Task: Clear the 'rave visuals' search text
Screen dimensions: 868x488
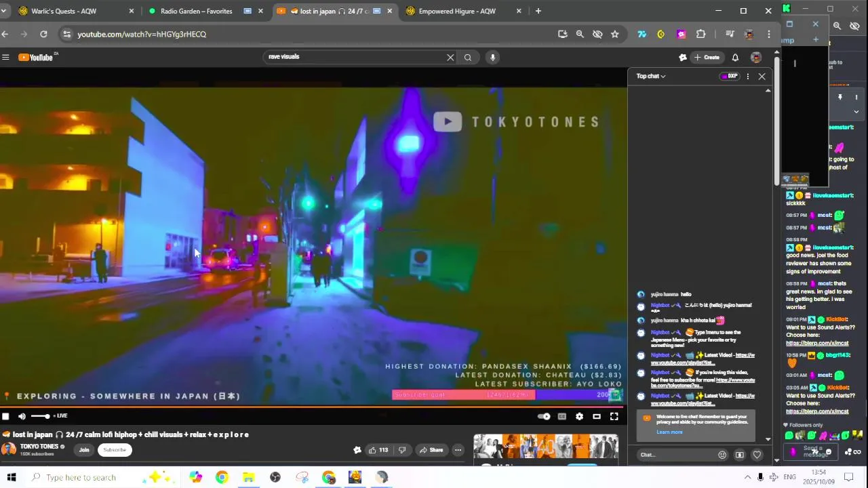Action: [450, 58]
